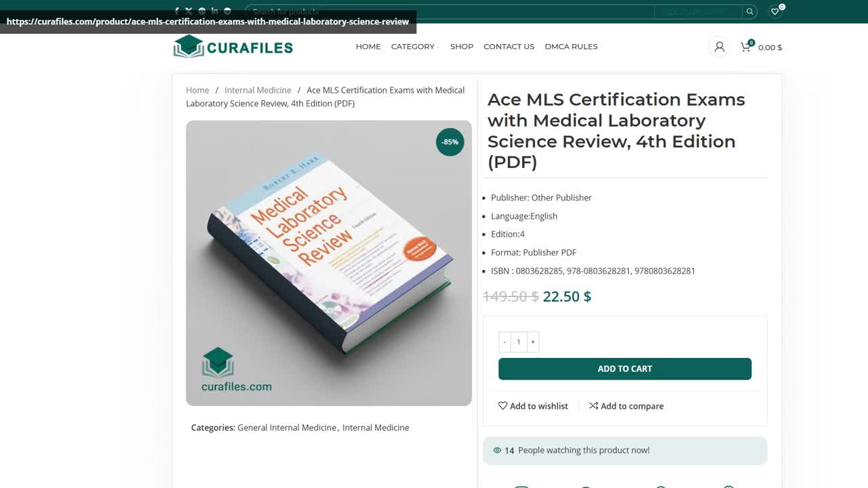Open the Telegram social icon
868x488 pixels.
(226, 11)
